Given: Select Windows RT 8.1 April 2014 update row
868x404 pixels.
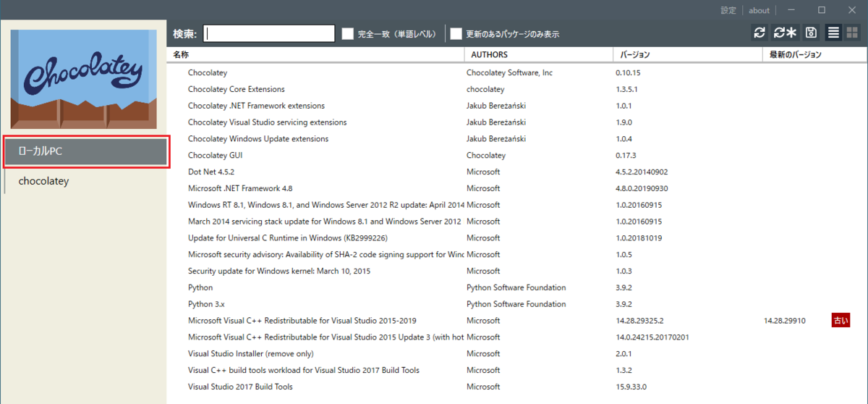Looking at the screenshot, I should point(517,205).
